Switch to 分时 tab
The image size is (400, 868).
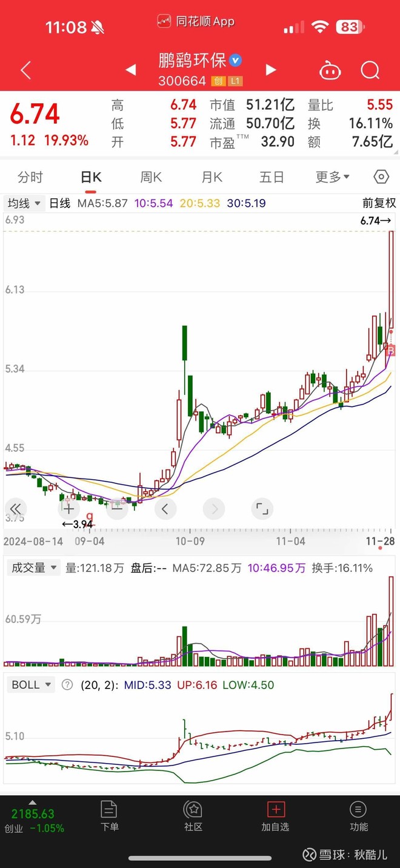pos(30,177)
